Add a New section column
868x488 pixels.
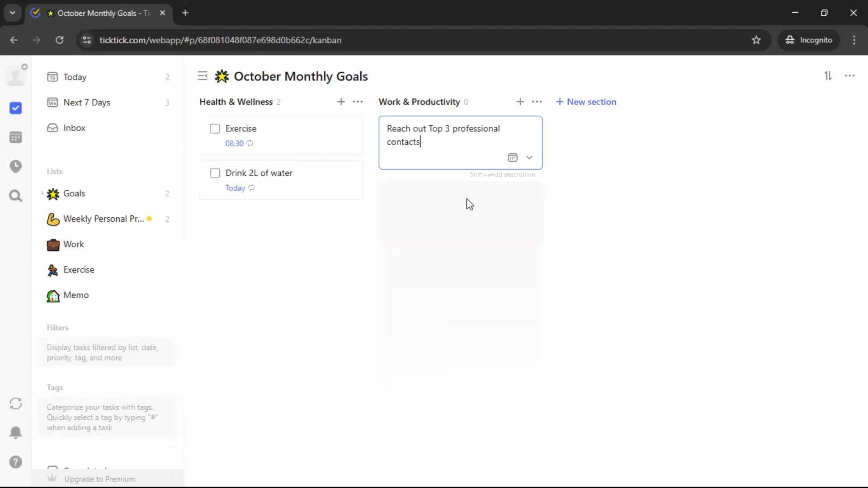click(586, 102)
